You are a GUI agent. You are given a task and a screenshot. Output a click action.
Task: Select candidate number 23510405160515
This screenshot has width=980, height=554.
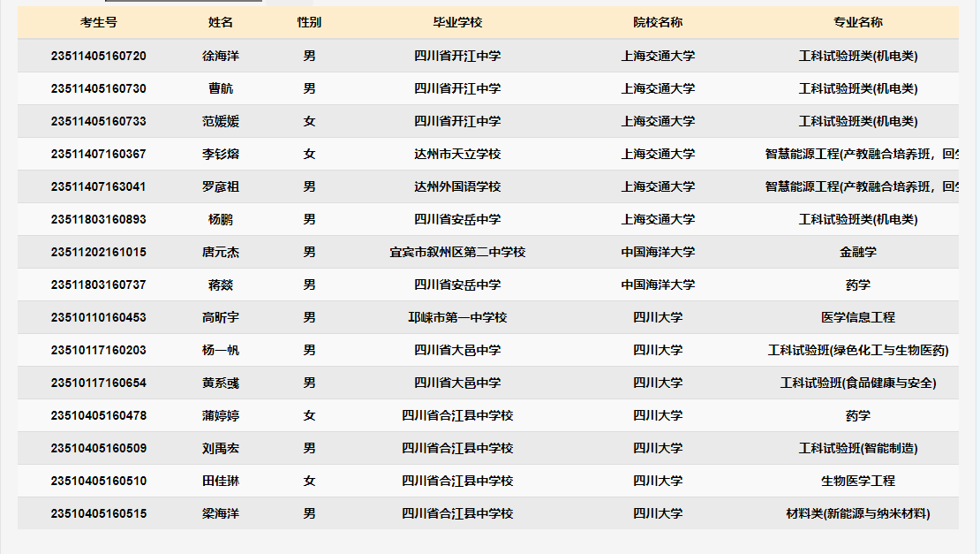tap(99, 513)
